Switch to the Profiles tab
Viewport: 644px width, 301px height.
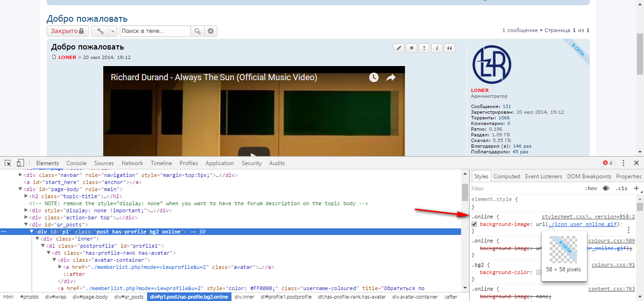click(x=189, y=163)
